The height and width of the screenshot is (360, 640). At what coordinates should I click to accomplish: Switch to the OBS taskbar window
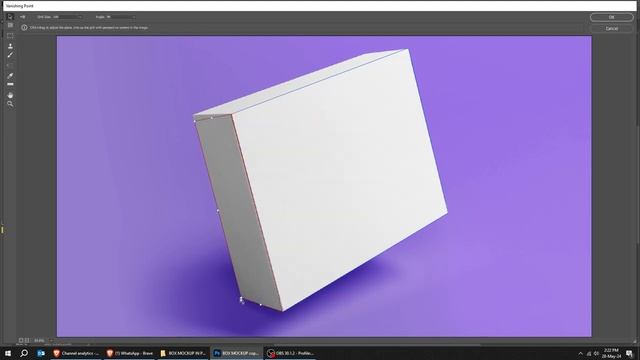tap(290, 353)
